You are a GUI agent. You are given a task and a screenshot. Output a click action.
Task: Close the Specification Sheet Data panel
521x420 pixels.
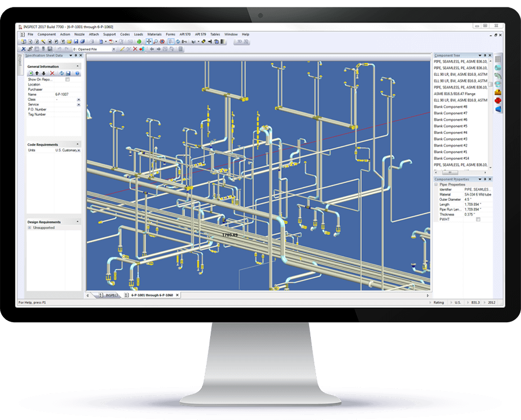click(x=80, y=56)
